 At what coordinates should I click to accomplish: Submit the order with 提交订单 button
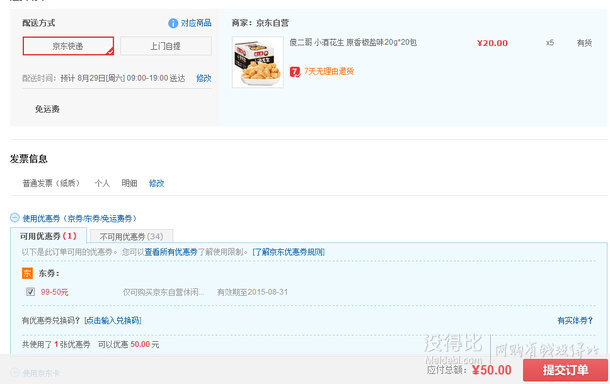click(565, 370)
